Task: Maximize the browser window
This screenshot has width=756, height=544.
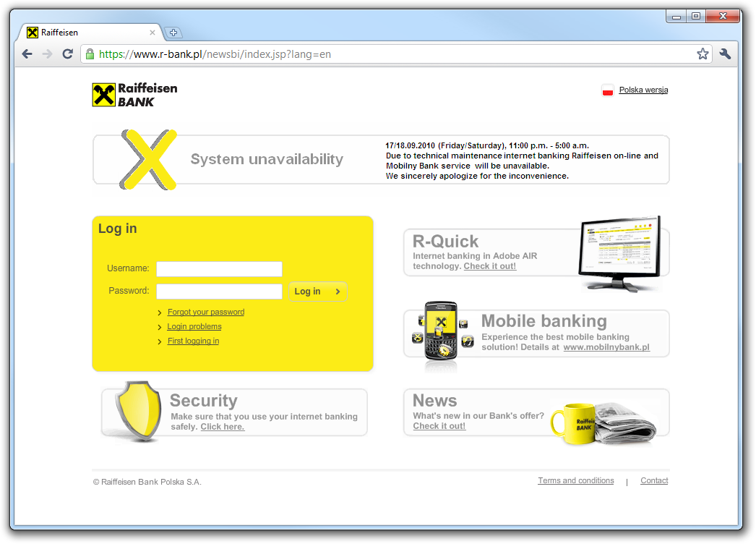Action: 696,17
